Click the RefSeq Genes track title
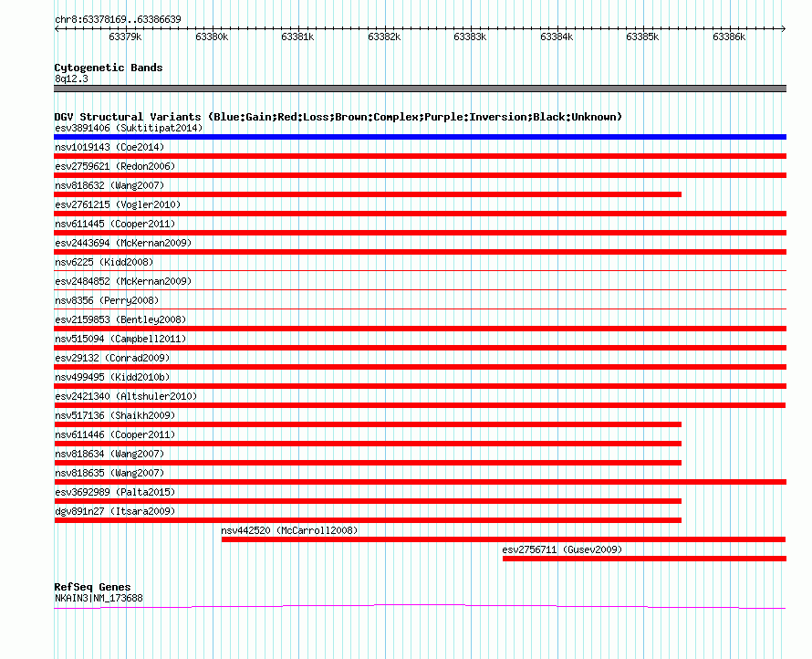Screen dimensions: 812x659 point(92,587)
